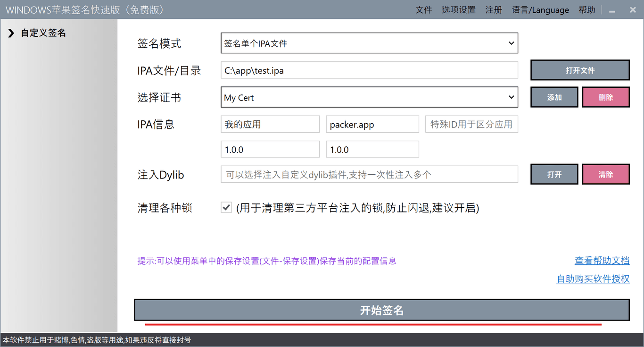Open the 帮助 menu
This screenshot has height=347, width=644.
pos(586,10)
